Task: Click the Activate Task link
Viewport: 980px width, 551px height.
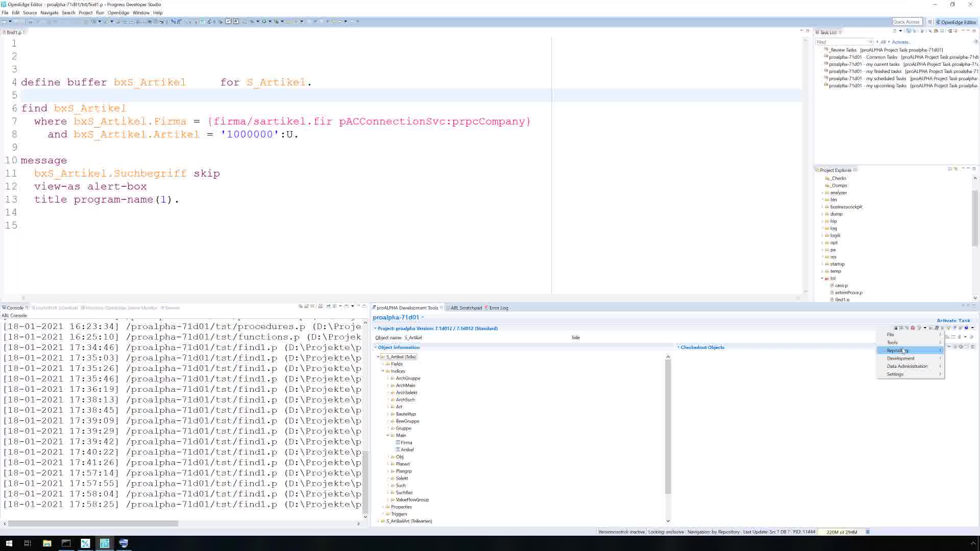Action: [953, 321]
